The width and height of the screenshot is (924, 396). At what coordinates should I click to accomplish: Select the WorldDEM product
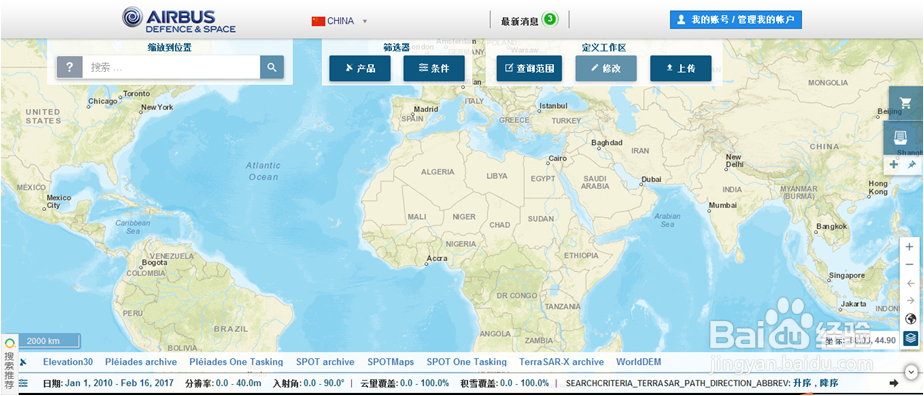point(639,362)
